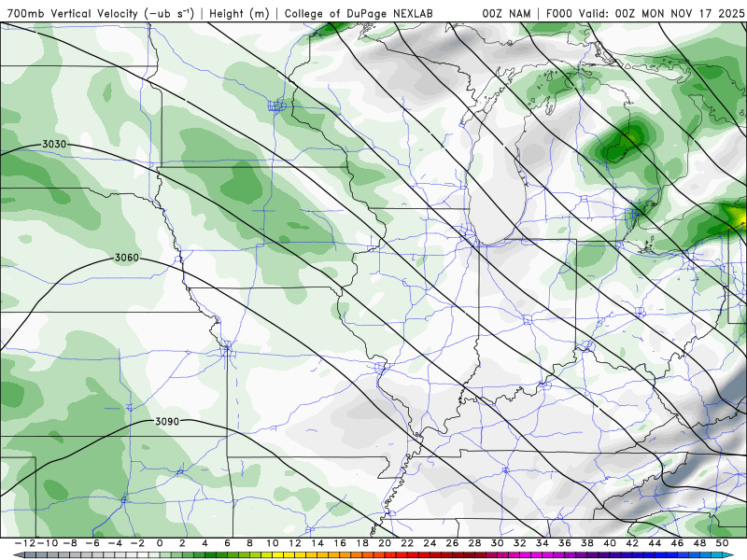Click 'College of DuPage NEXLAB' header text
This screenshot has width=747, height=560.
(359, 13)
